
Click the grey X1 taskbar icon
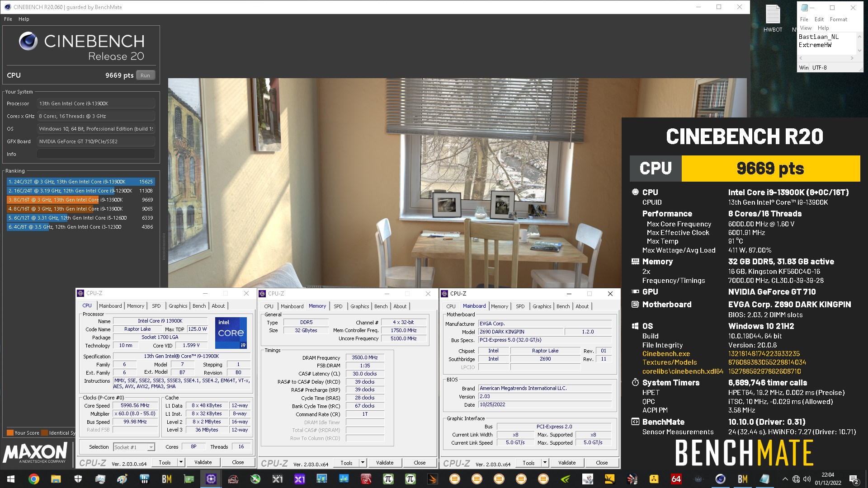[277, 479]
